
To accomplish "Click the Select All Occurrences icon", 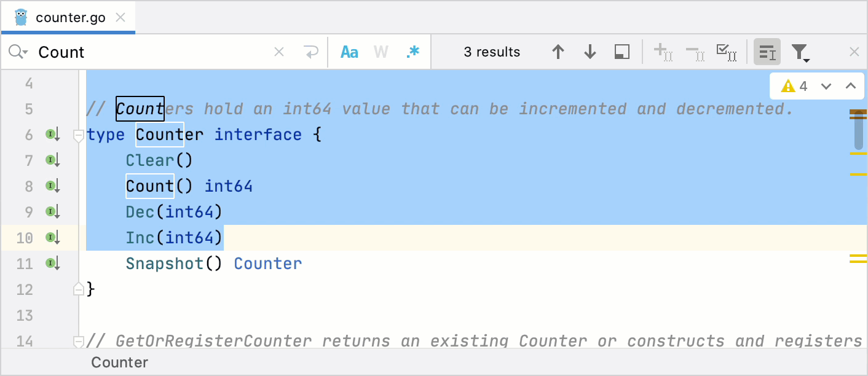I will coord(727,52).
